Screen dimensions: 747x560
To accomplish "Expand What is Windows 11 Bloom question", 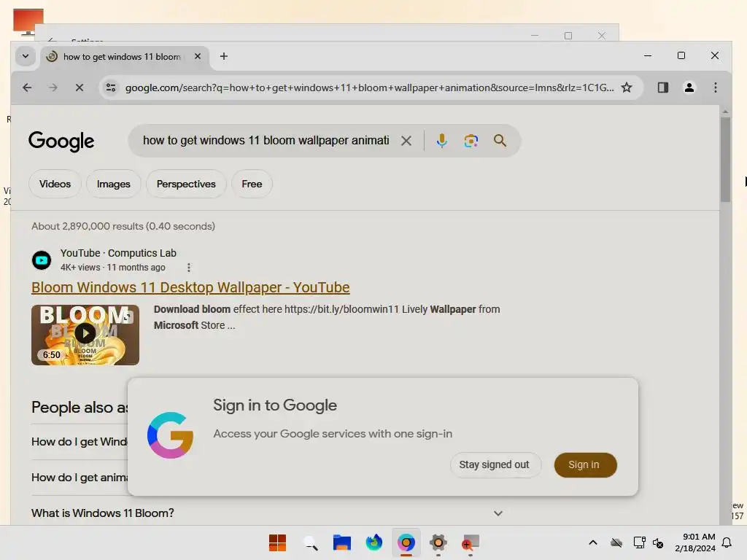I will [x=267, y=513].
